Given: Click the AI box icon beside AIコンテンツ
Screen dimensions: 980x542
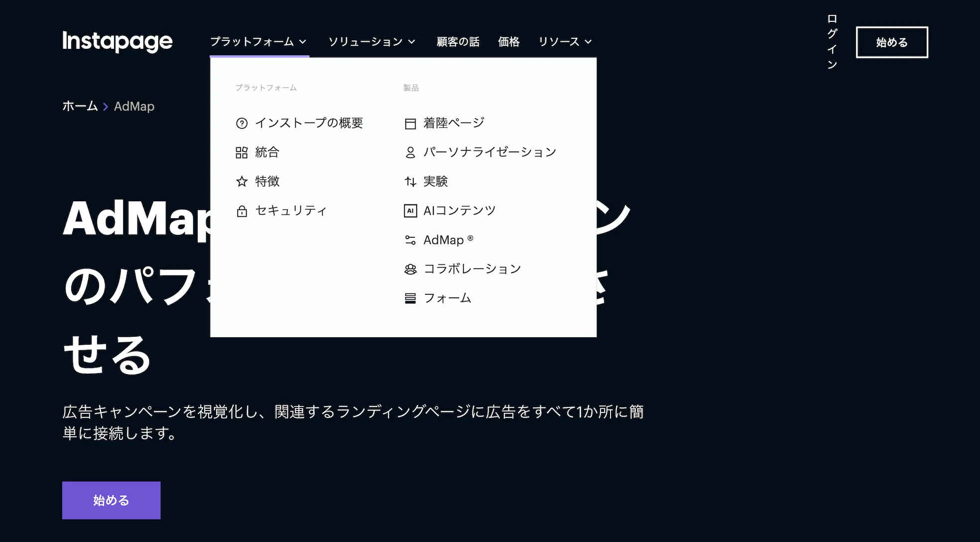Looking at the screenshot, I should coord(410,211).
